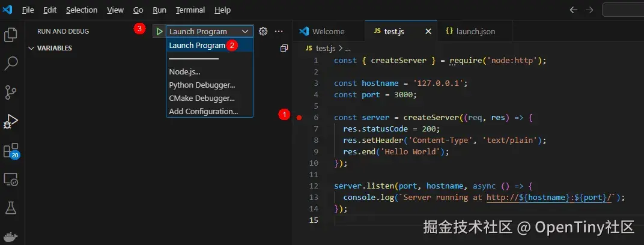Open the Search view icon

pos(11,64)
